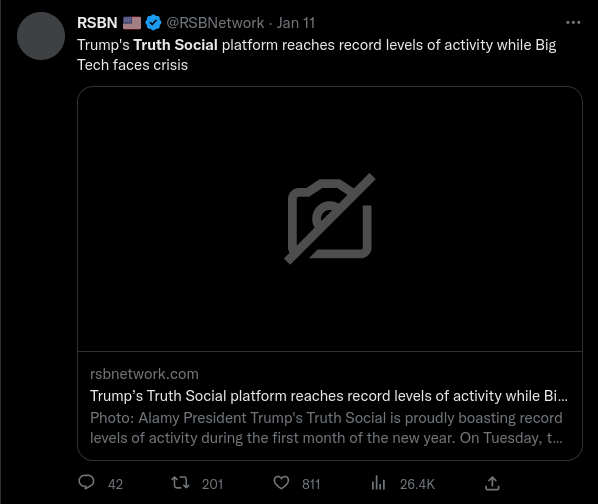598x504 pixels.
Task: Click the 201 retweets count
Action: point(212,484)
